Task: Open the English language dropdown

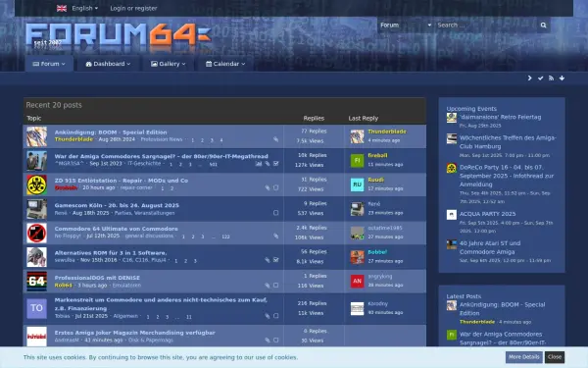Action: (84, 8)
